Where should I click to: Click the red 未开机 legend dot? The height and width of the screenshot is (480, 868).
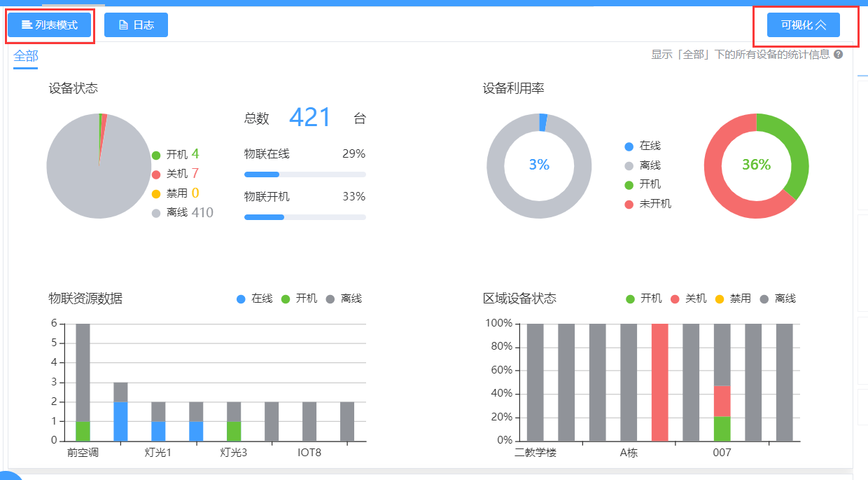tap(629, 204)
